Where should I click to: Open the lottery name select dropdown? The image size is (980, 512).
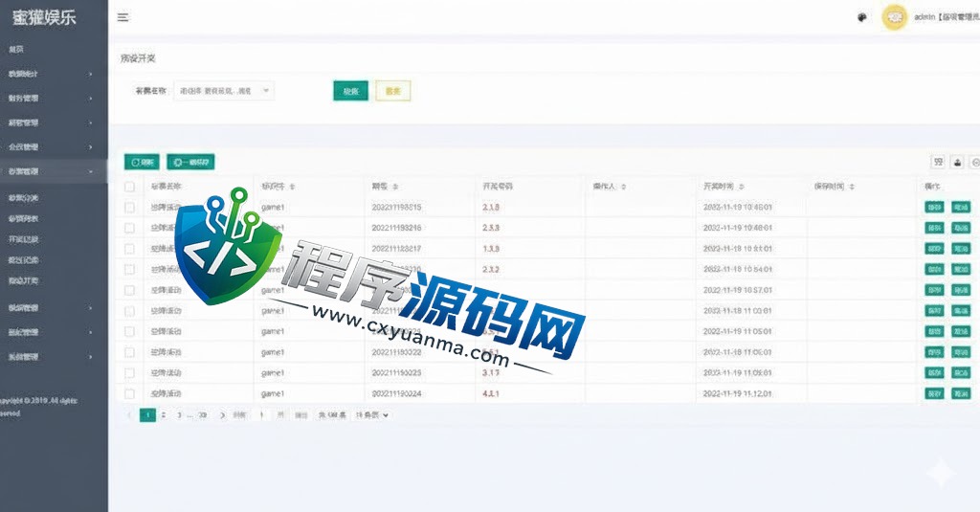click(x=224, y=91)
